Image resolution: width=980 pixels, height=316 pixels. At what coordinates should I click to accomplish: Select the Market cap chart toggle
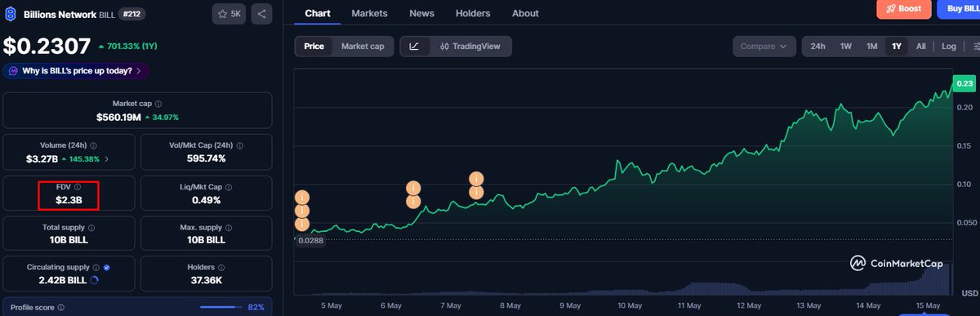(363, 47)
